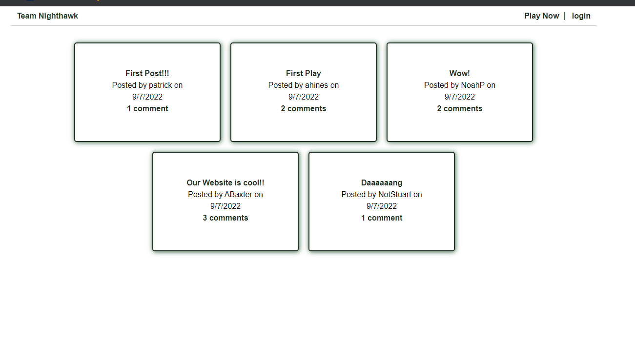Open the "Daaaaaang" post title
This screenshot has width=635, height=364.
click(x=381, y=182)
